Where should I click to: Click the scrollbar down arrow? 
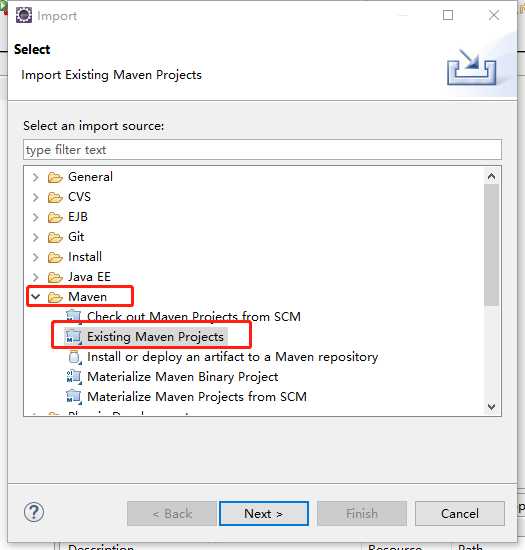click(492, 407)
